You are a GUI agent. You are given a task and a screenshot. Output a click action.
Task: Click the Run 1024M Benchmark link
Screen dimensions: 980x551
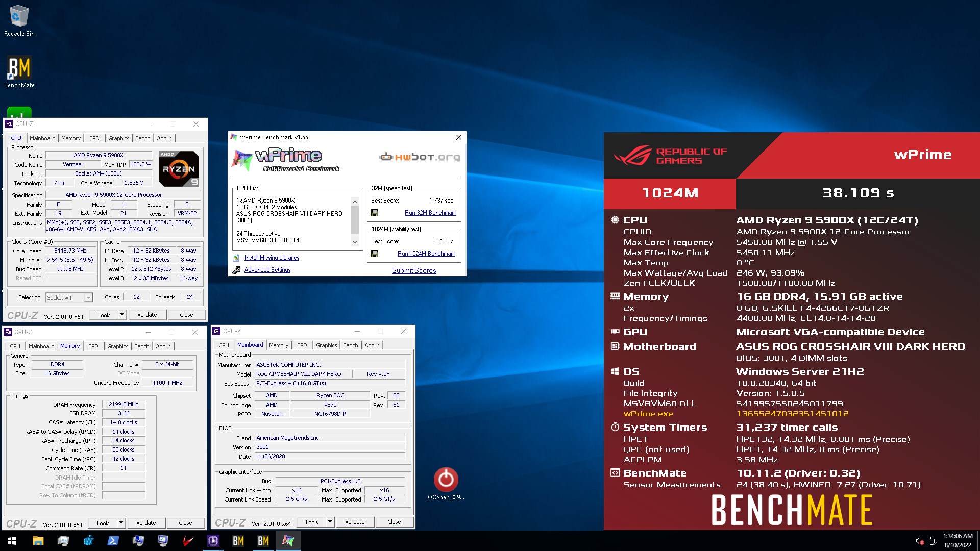(x=426, y=254)
